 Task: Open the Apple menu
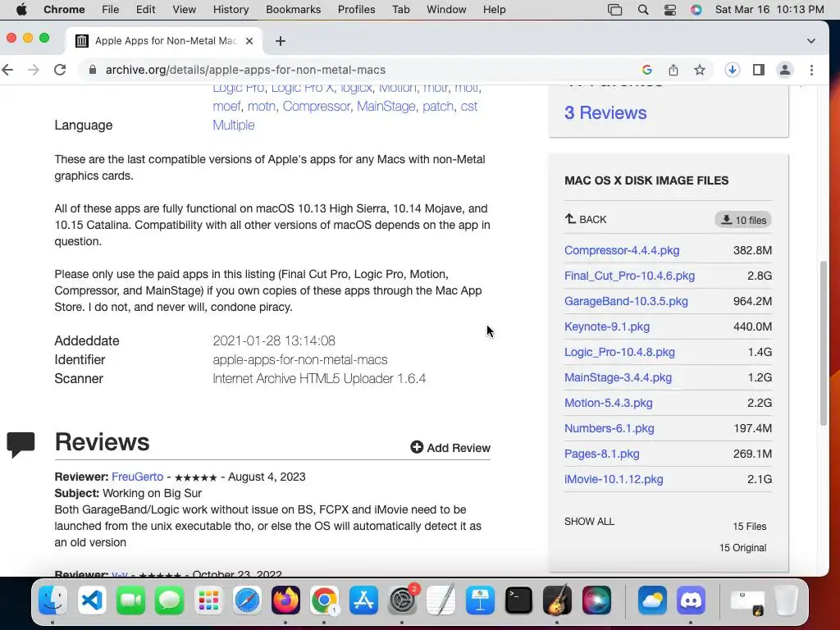click(21, 10)
